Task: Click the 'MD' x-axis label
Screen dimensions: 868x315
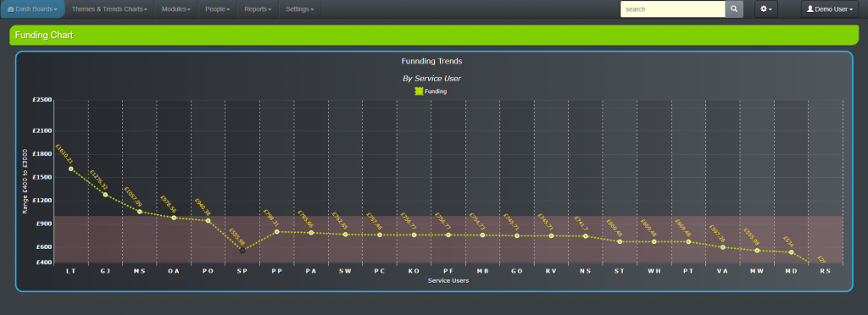Action: tap(792, 271)
